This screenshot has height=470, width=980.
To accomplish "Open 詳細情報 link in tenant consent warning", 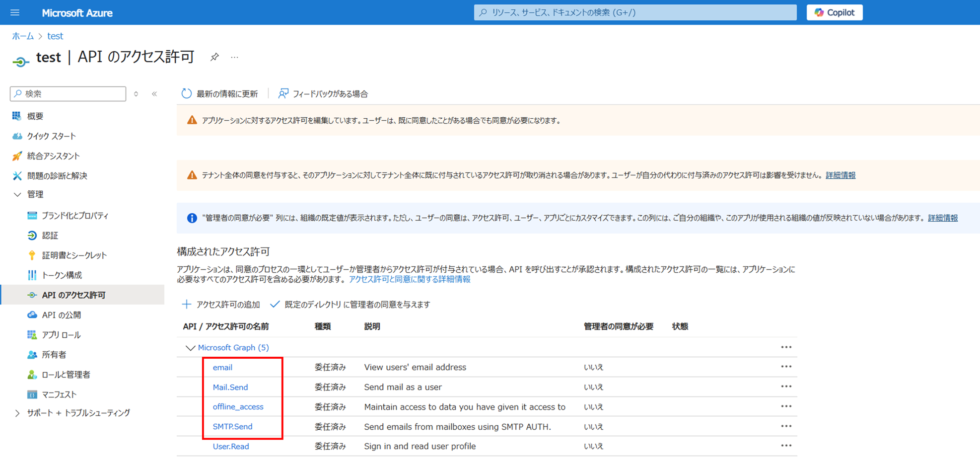I will pyautogui.click(x=840, y=175).
